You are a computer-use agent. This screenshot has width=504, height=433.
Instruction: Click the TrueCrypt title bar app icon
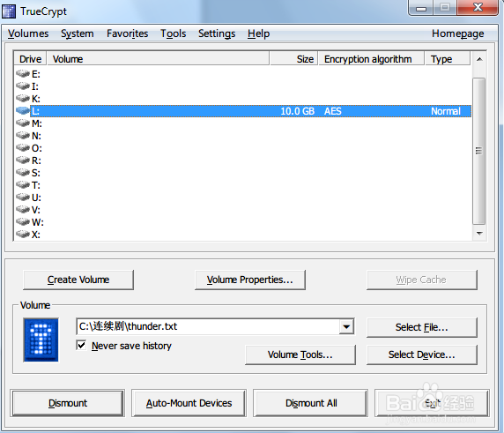pos(9,11)
